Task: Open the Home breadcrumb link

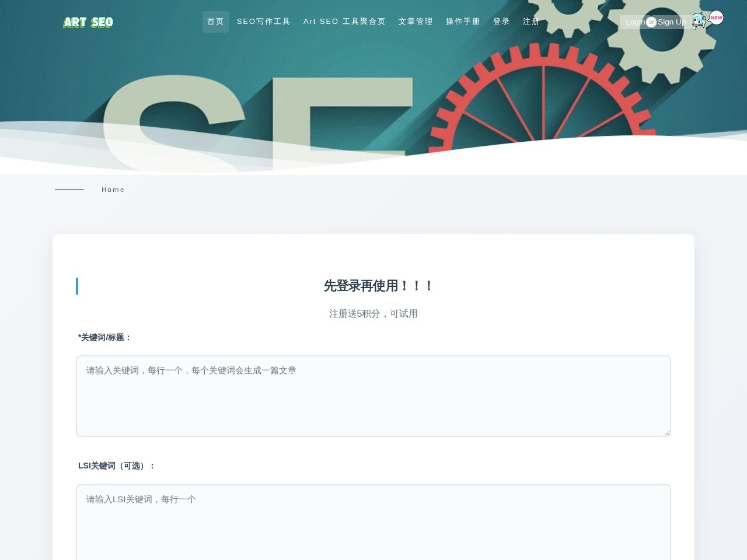Action: click(x=113, y=189)
